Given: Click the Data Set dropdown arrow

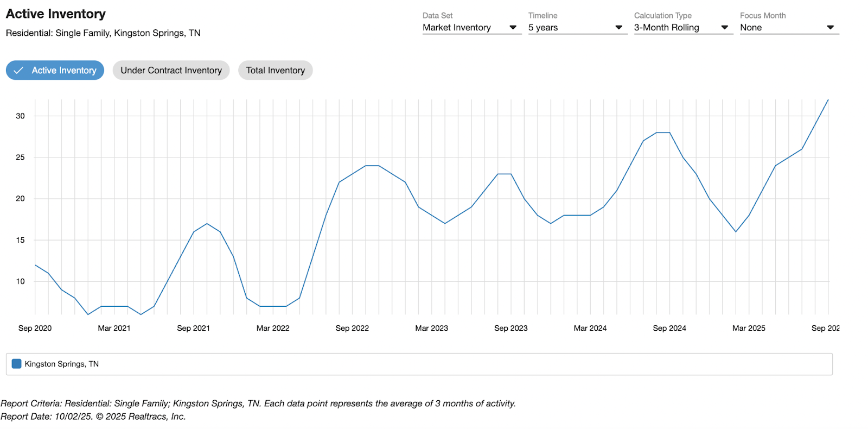Looking at the screenshot, I should point(513,28).
